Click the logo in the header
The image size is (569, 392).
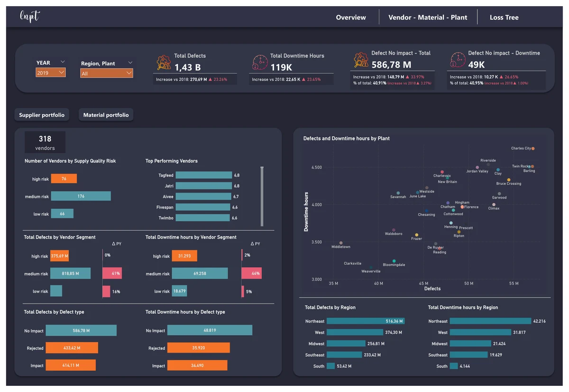coord(30,17)
